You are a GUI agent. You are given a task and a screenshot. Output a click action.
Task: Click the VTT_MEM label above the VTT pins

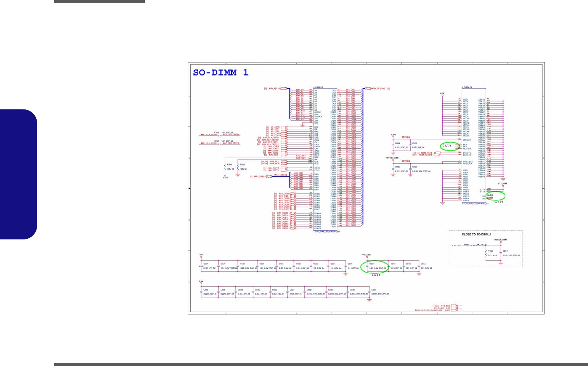[x=502, y=183]
